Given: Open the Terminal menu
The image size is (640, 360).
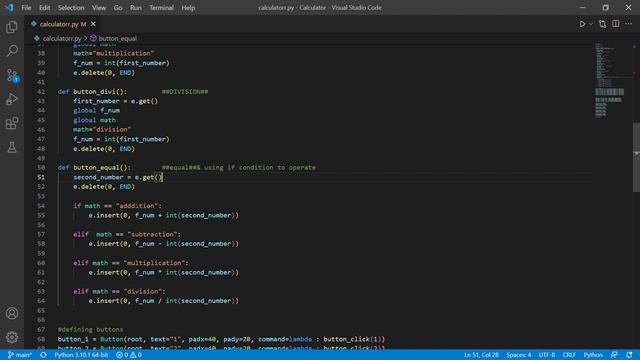Looking at the screenshot, I should click(161, 8).
